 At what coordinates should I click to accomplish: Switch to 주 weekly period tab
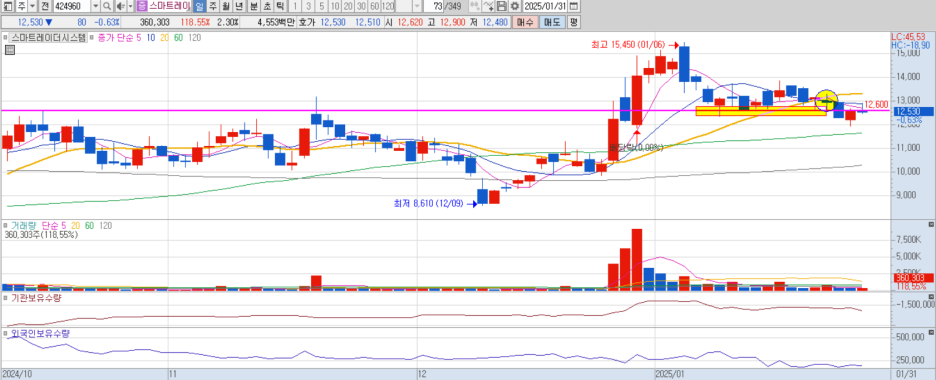(212, 7)
